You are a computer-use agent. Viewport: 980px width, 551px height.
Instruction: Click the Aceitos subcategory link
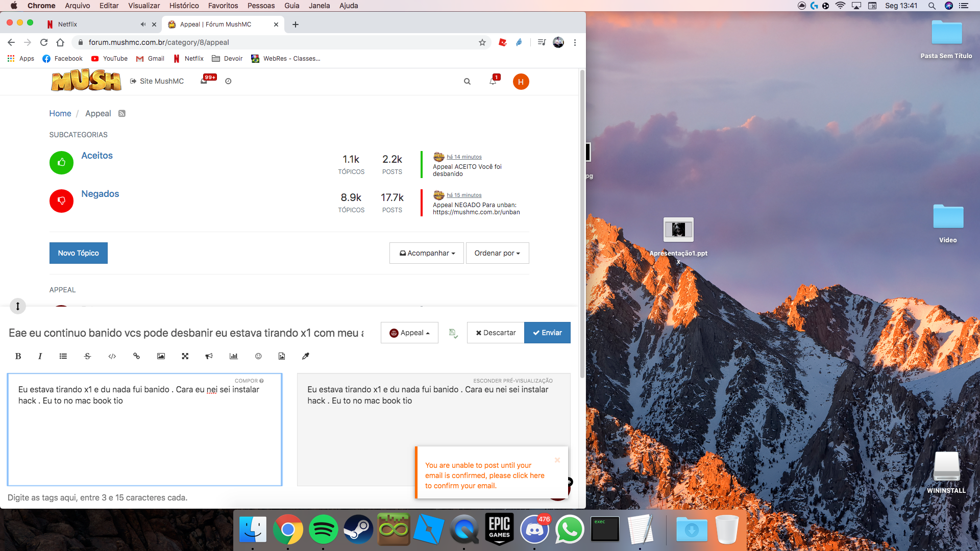click(96, 156)
